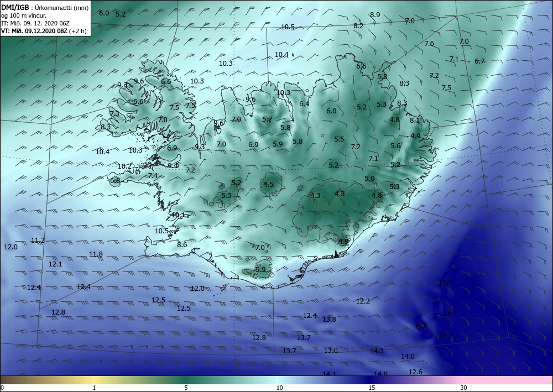Screen dimensions: 553x392
Task: Pick the 11.2 map value
Action: pyautogui.click(x=38, y=241)
